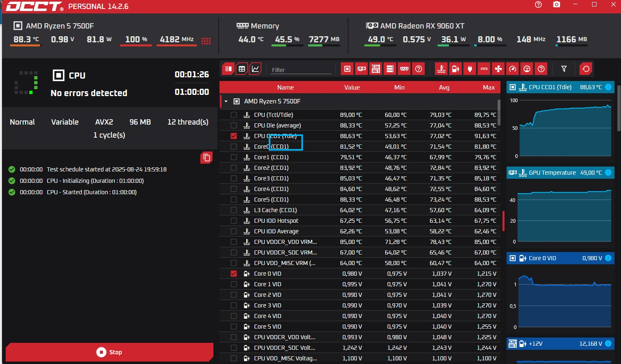Screen dimensions: 621x364
Task: Open info for +12V graph
Action: point(608,344)
